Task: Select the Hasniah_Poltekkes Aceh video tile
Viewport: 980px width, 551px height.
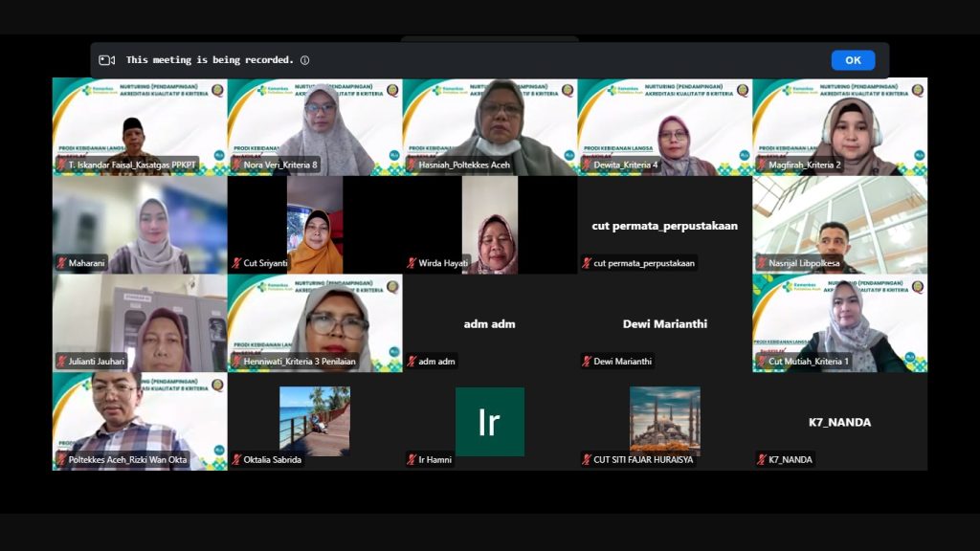Action: click(x=490, y=127)
